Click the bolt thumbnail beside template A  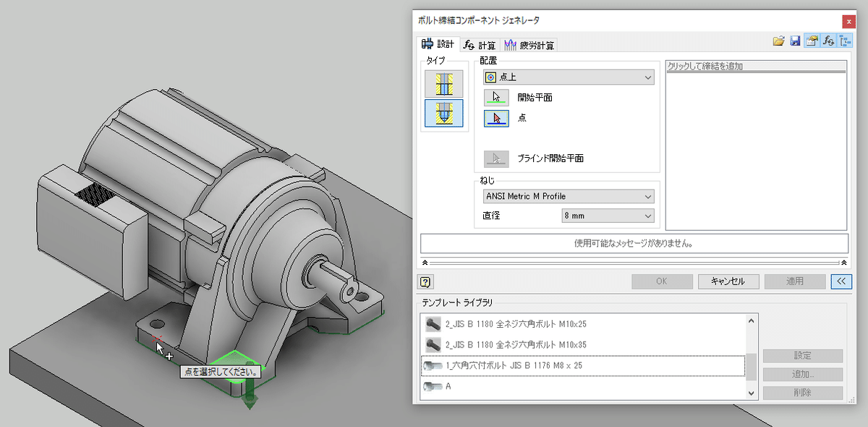pos(434,386)
